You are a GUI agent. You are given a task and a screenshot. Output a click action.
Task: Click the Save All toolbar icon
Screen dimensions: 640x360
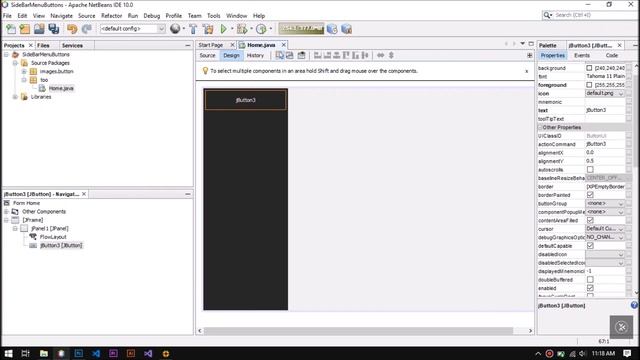(x=53, y=29)
